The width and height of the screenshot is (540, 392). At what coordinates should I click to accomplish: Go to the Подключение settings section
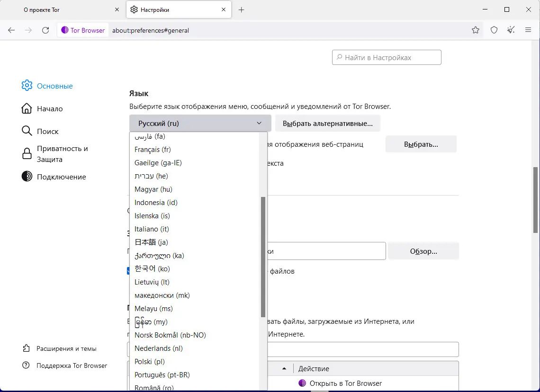point(61,177)
